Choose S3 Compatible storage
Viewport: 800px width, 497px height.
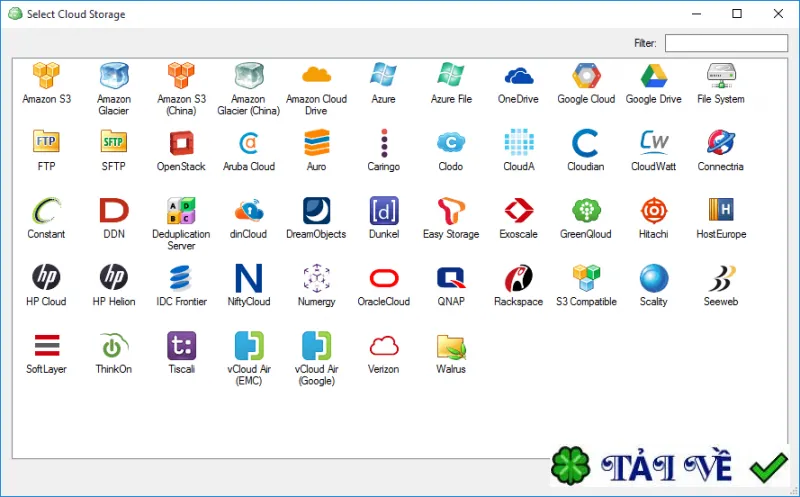click(586, 278)
